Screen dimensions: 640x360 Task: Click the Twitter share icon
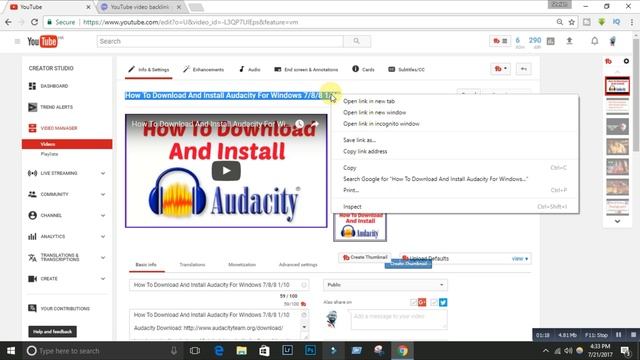(x=443, y=302)
